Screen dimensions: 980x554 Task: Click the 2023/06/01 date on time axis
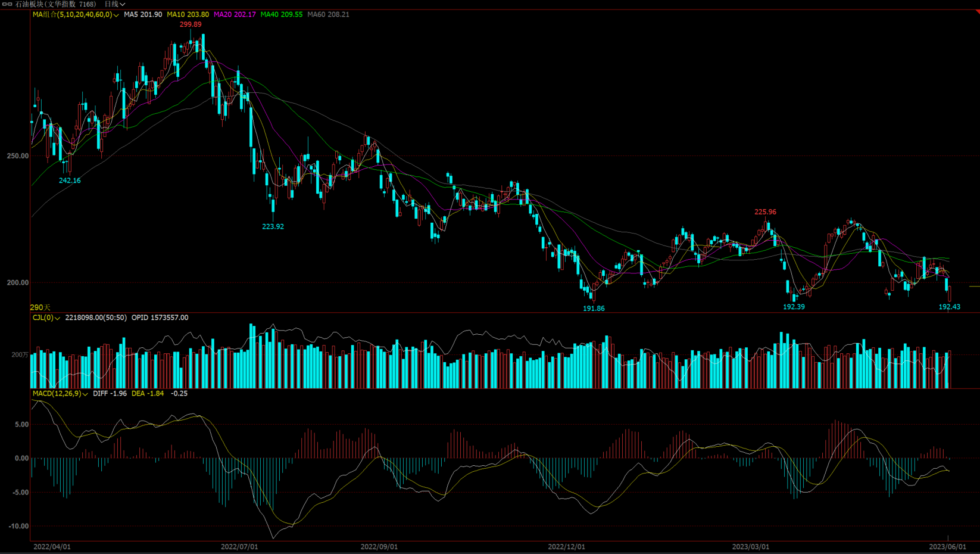point(948,547)
